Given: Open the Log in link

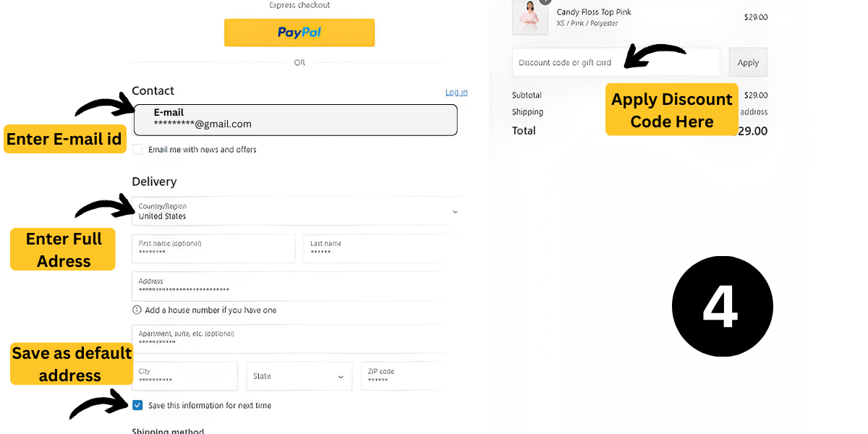Looking at the screenshot, I should tap(456, 92).
